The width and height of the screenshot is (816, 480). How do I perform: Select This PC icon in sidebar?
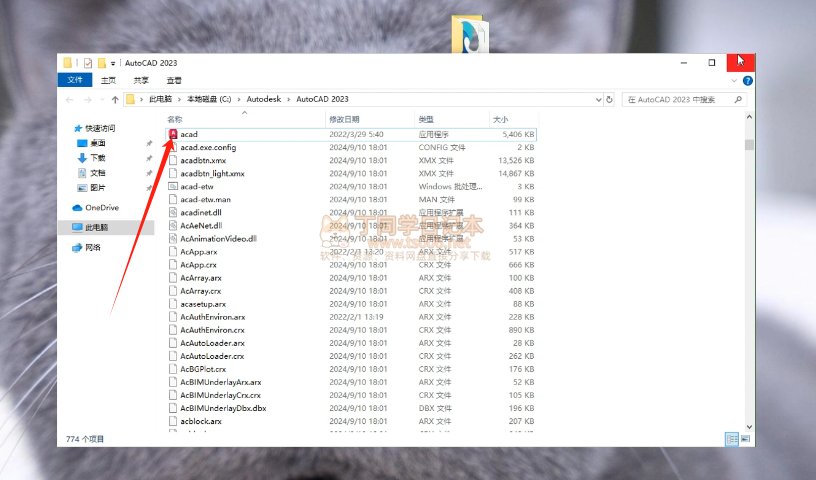click(78, 228)
